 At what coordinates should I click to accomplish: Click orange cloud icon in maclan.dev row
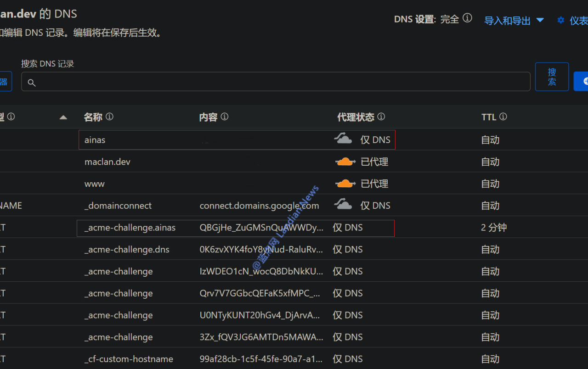click(345, 162)
